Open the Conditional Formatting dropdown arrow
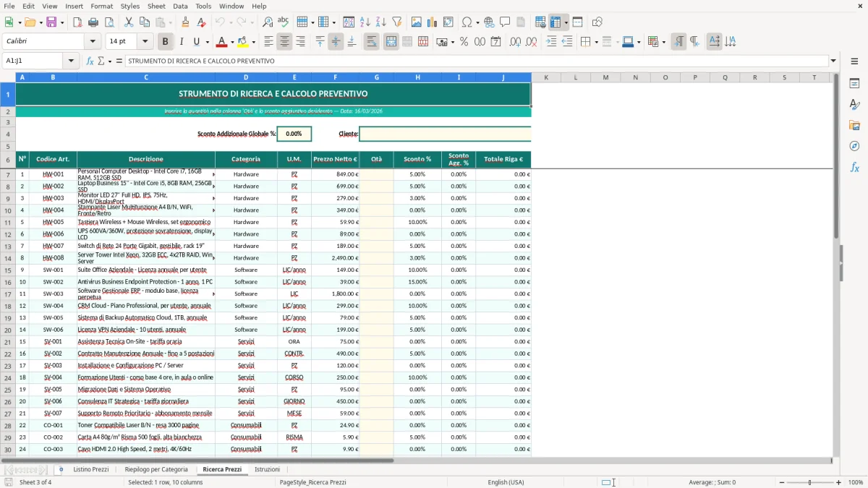 click(x=664, y=42)
